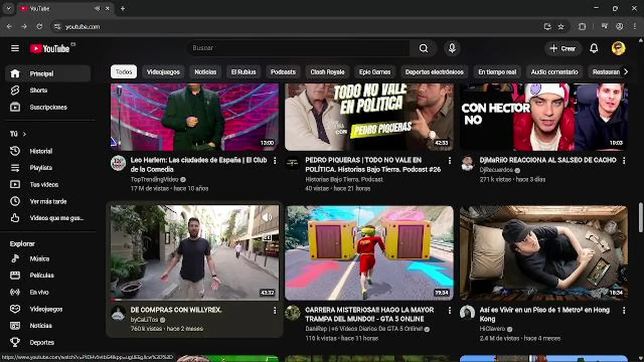Screen dimensions: 644x362
Task: Open Suscripciones in the sidebar
Action: pos(48,107)
